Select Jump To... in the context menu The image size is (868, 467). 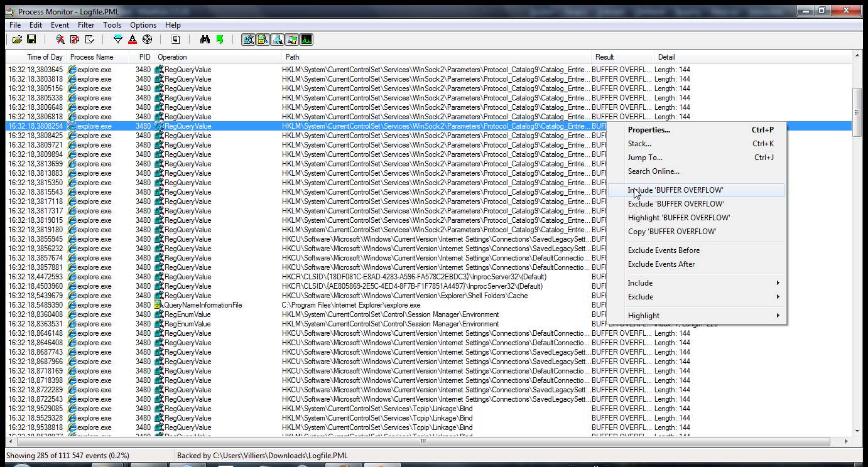coord(697,158)
